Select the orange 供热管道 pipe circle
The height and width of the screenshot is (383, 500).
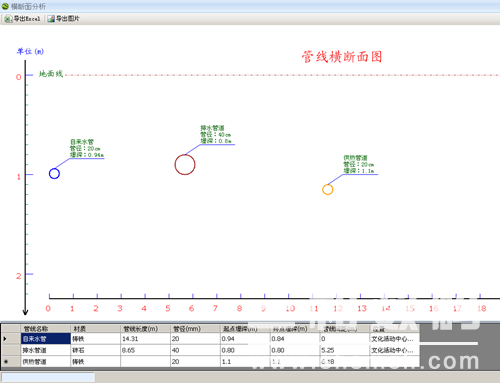click(328, 190)
